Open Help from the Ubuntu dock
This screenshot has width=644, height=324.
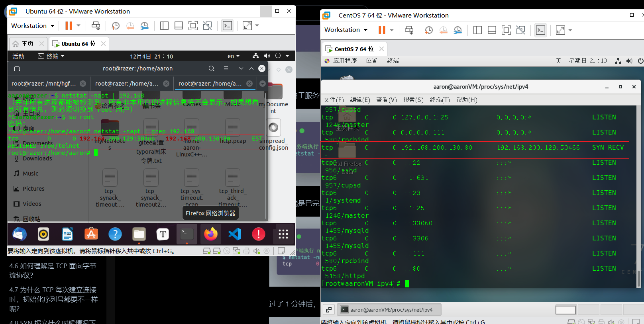115,234
